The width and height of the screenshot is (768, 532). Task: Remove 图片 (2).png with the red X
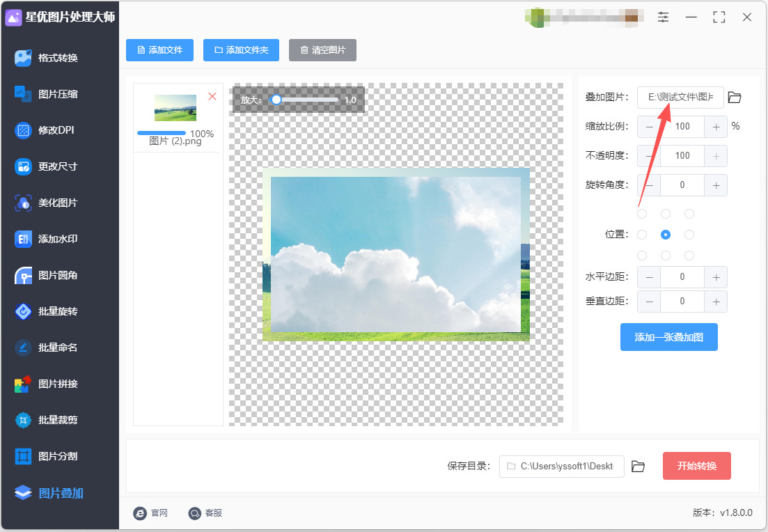click(x=212, y=97)
